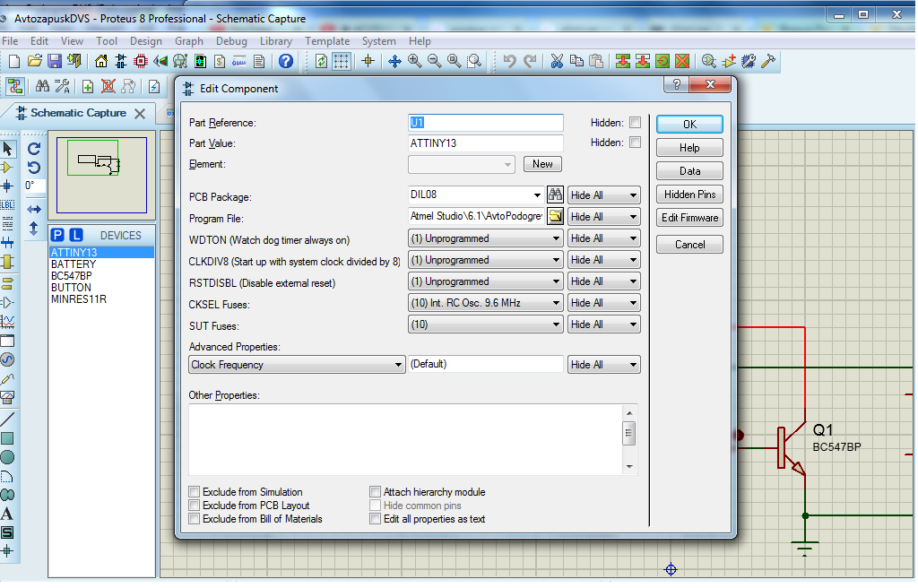Click scroll down arrow in Other Properties
918x588 pixels.
629,467
